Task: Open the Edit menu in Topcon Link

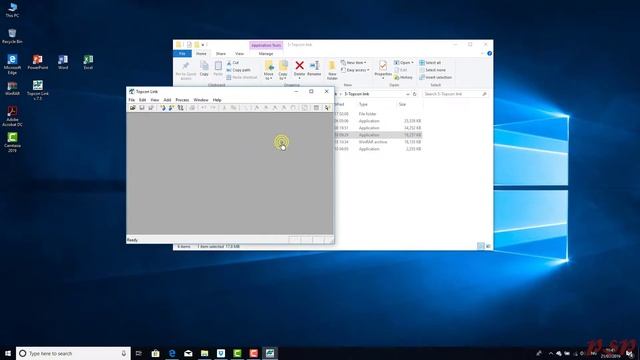Action: [x=142, y=100]
